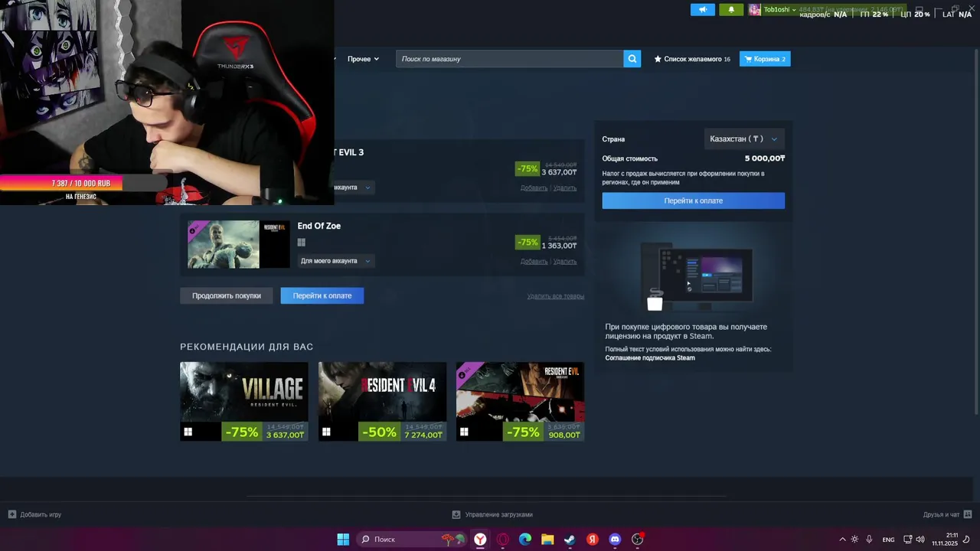Click Windows icon on 908,00₸ card

click(x=464, y=432)
